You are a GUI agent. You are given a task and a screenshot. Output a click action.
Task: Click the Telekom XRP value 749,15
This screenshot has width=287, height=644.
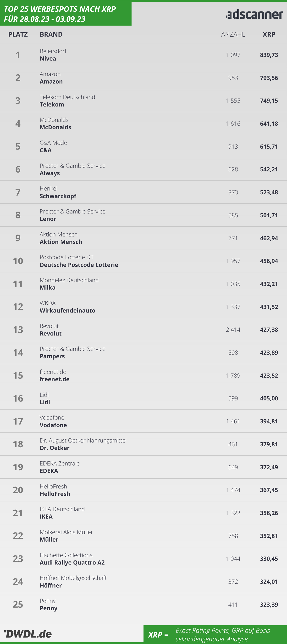click(269, 101)
